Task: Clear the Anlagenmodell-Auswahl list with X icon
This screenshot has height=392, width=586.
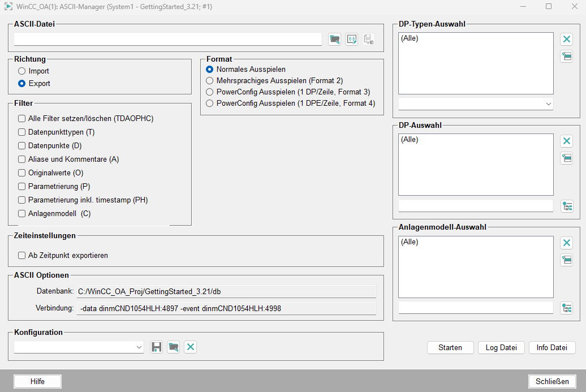Action: click(x=567, y=243)
